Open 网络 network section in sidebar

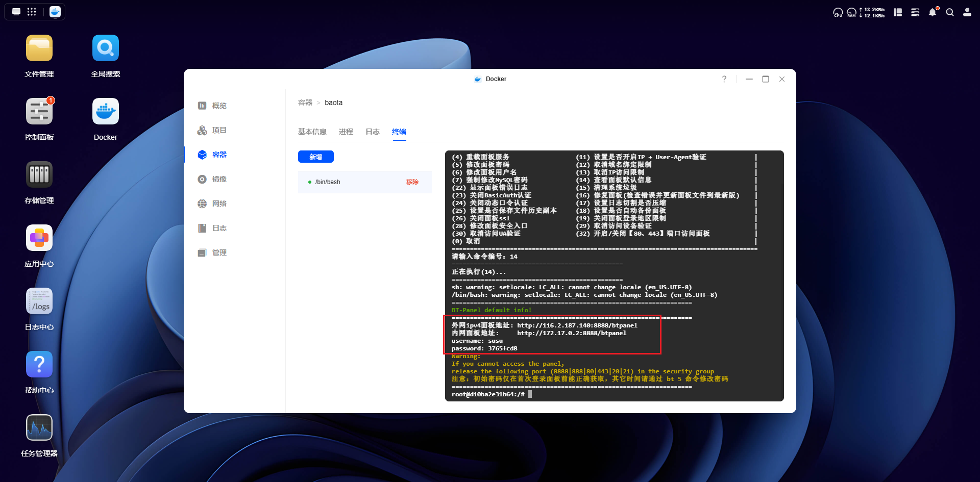pyautogui.click(x=219, y=204)
